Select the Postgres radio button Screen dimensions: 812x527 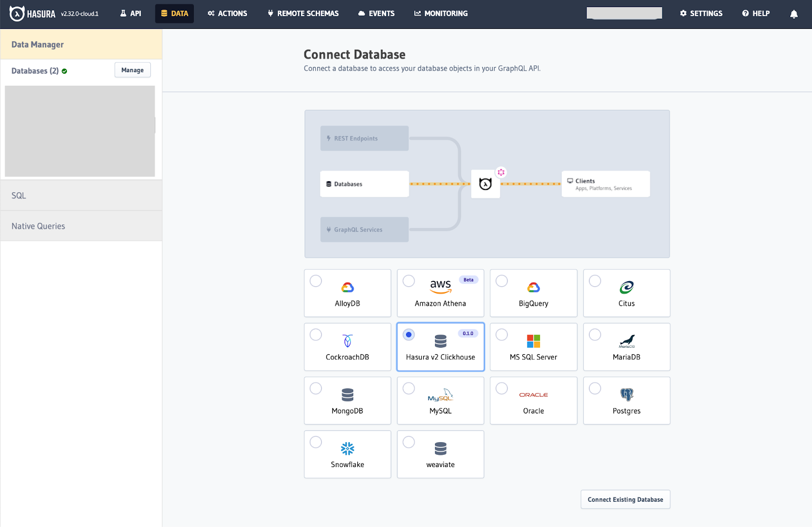pos(595,388)
